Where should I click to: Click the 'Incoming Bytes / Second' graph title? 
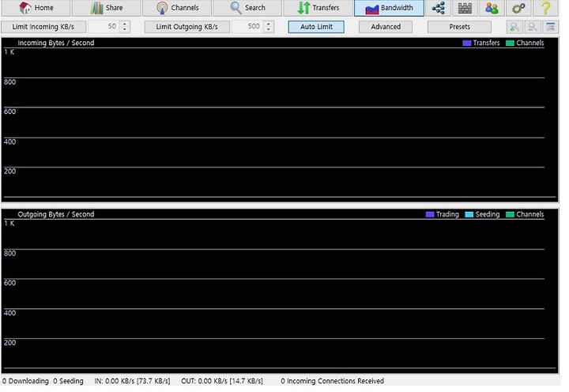(56, 43)
